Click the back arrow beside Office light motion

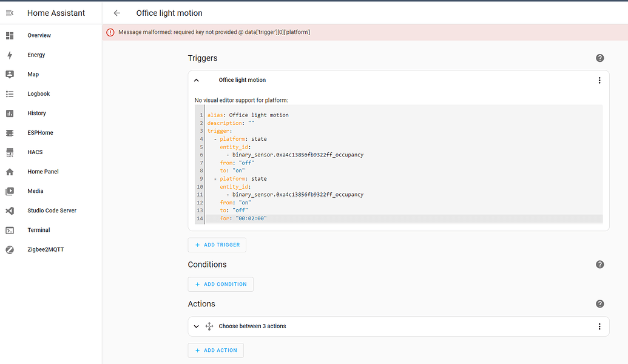tap(116, 13)
